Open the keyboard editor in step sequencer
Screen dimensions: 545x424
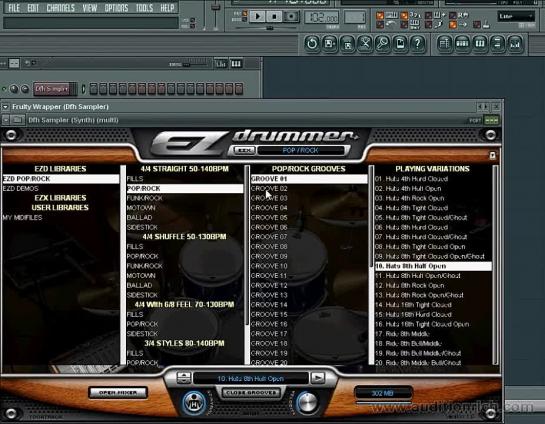[236, 64]
